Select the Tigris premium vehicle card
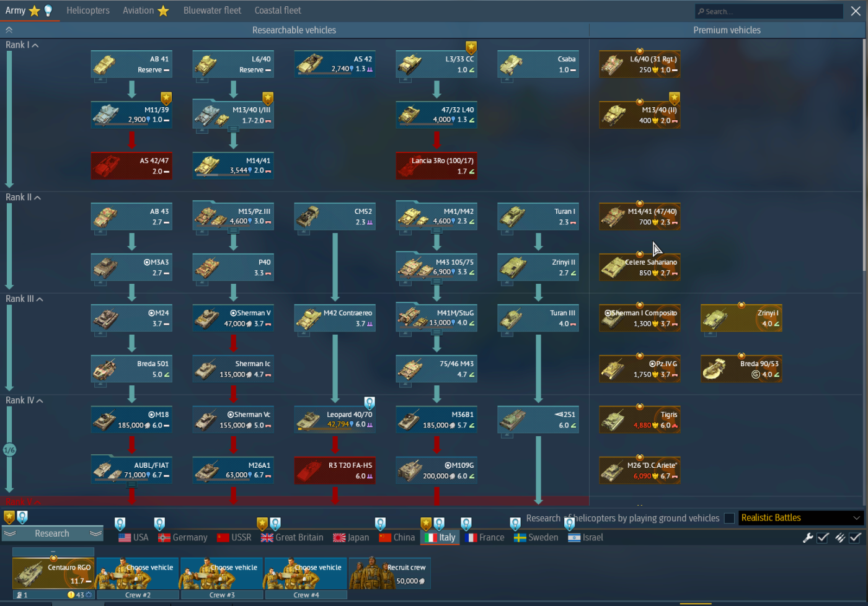 click(640, 419)
